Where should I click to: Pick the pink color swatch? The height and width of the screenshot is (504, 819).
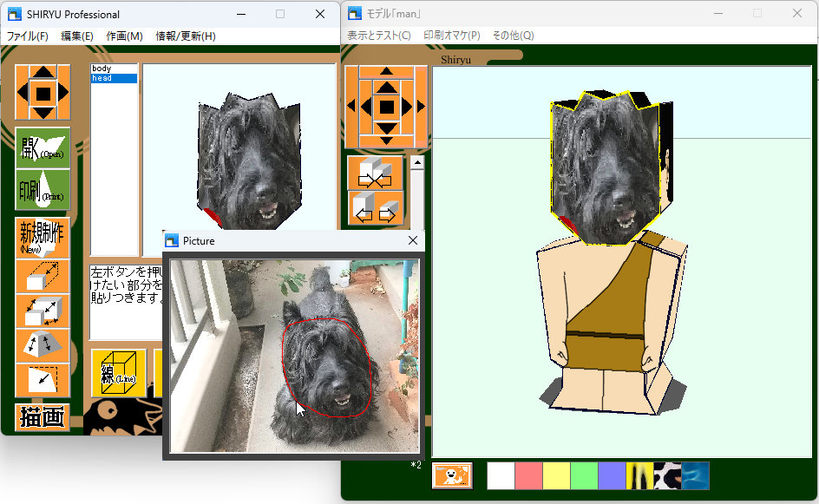pyautogui.click(x=528, y=475)
